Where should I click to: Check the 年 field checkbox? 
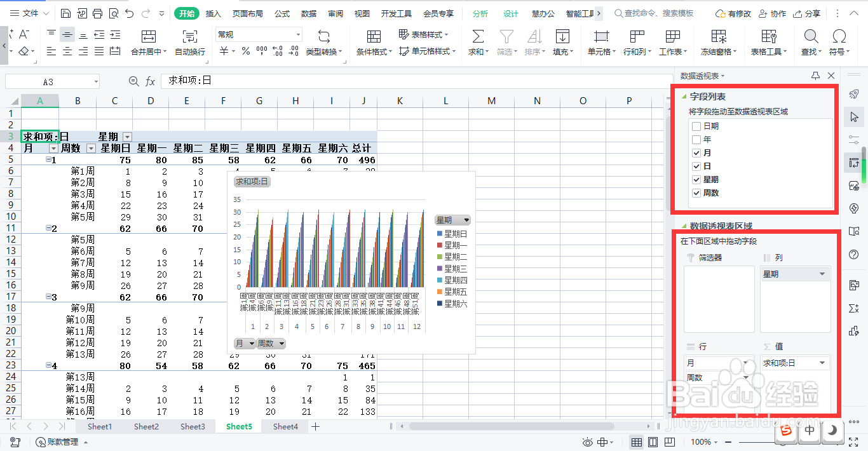(696, 139)
